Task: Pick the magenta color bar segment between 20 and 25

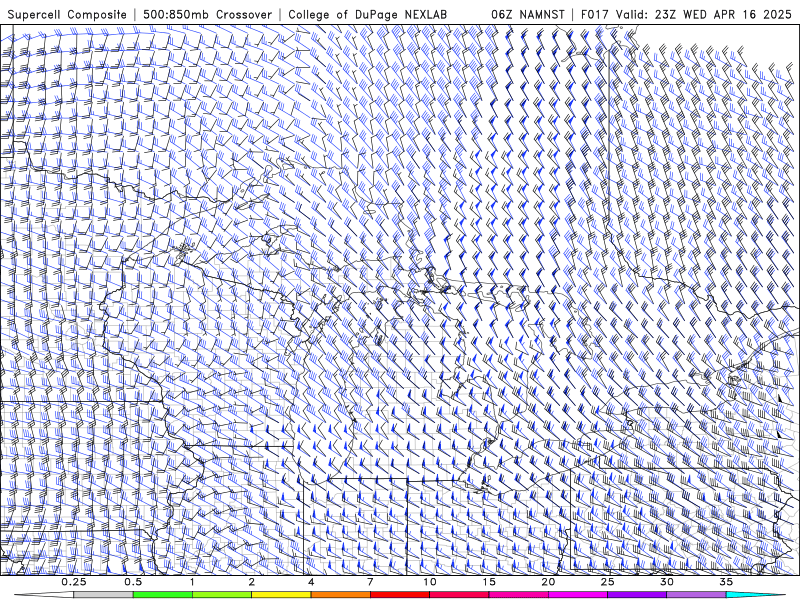Action: 578,595
